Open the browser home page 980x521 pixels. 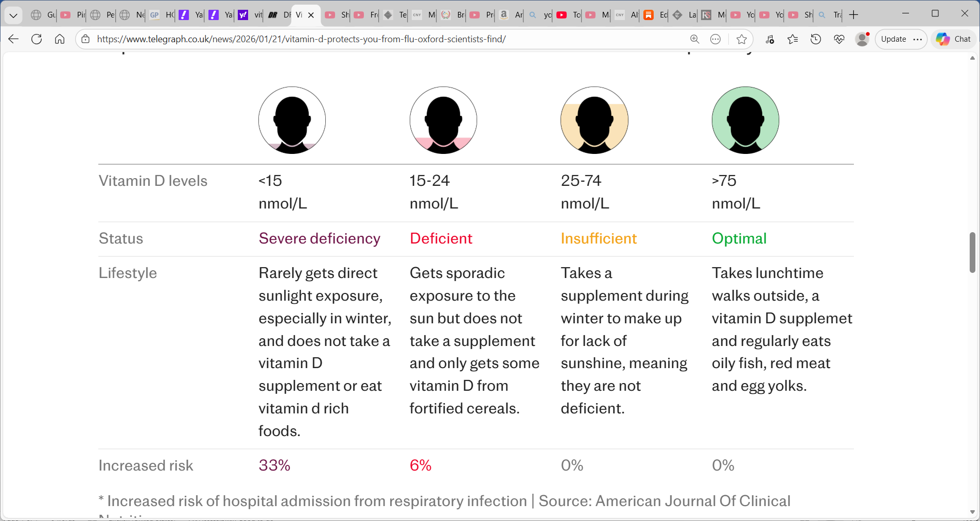(x=60, y=39)
